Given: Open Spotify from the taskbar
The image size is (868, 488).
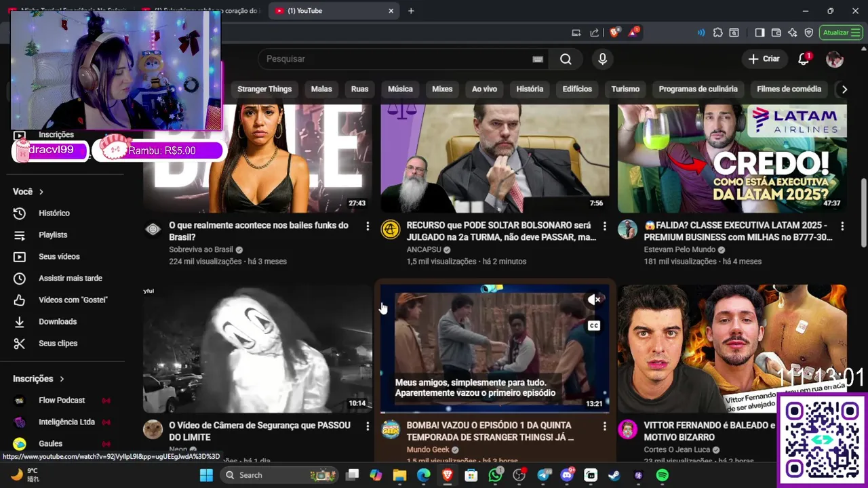Looking at the screenshot, I should (663, 475).
